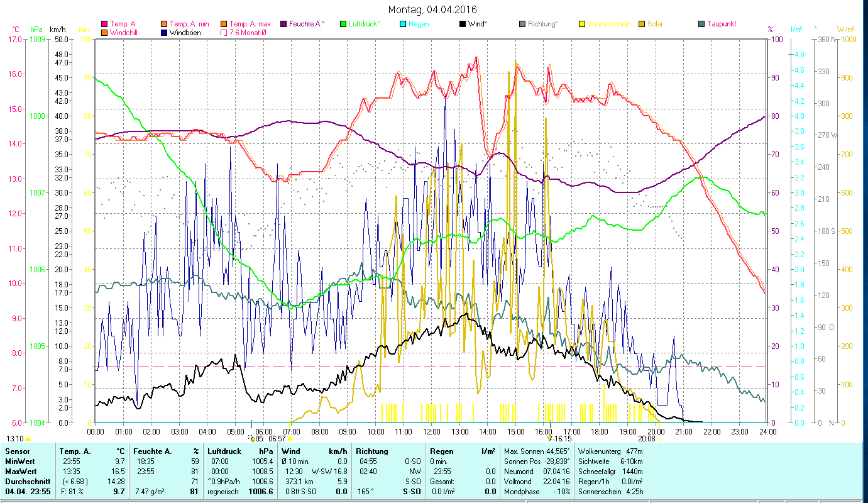Click the "Sichtweite" label

(x=594, y=461)
